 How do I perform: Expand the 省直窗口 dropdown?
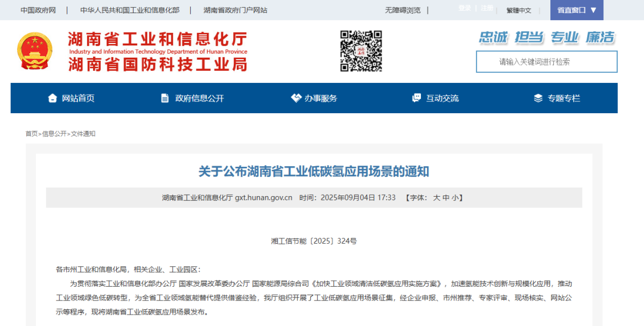(577, 10)
